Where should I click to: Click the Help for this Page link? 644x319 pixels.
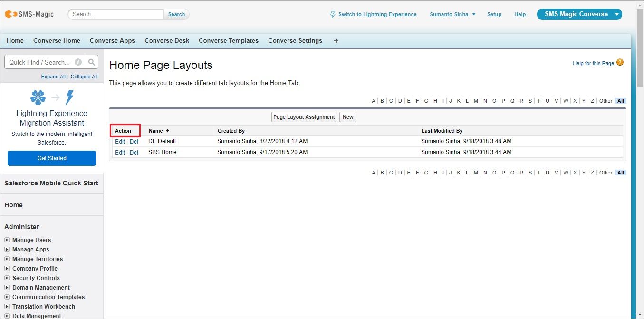[x=593, y=63]
